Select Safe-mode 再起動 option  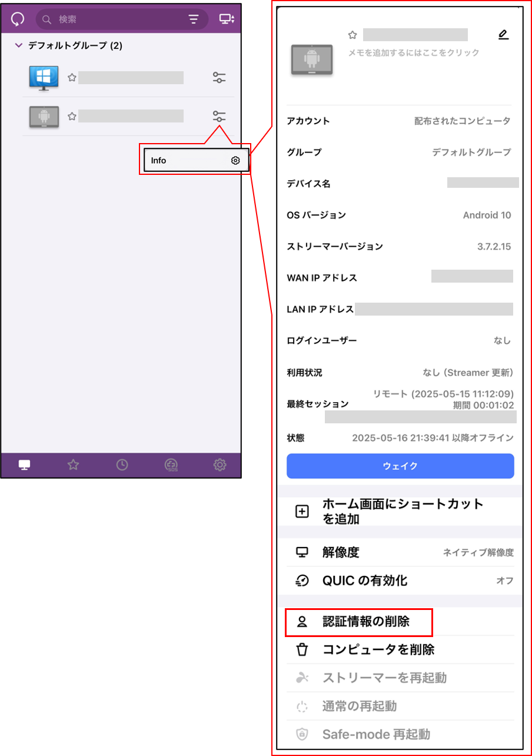[400, 734]
